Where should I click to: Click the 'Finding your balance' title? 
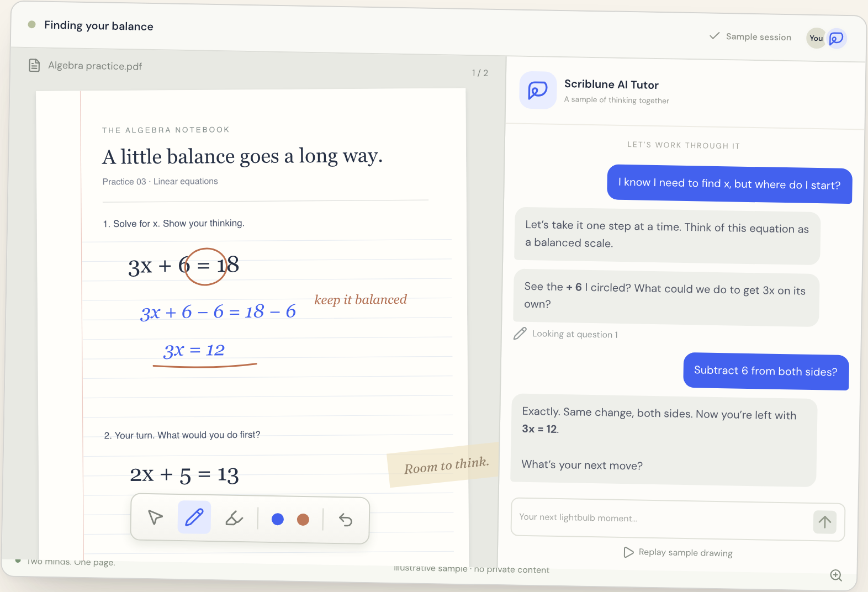pos(99,25)
